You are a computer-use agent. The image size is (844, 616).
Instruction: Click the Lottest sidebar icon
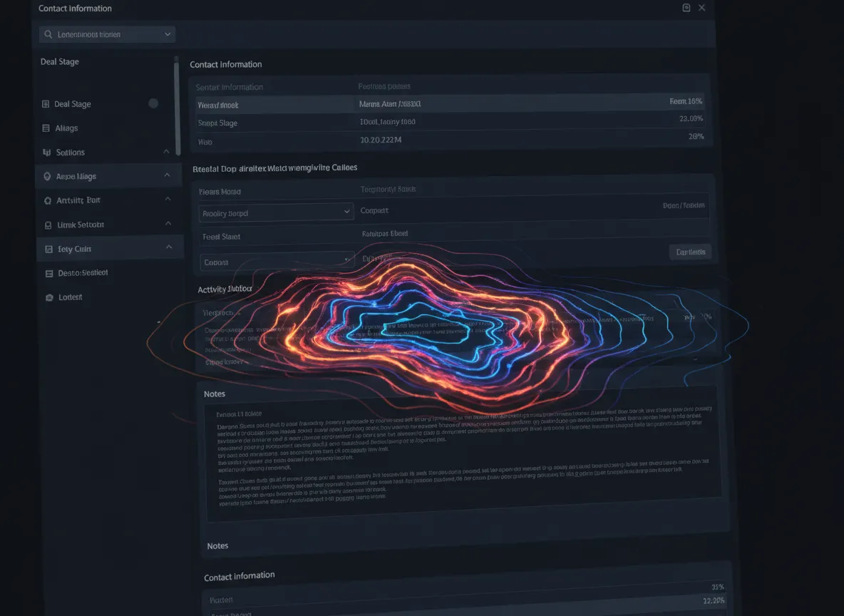[49, 297]
